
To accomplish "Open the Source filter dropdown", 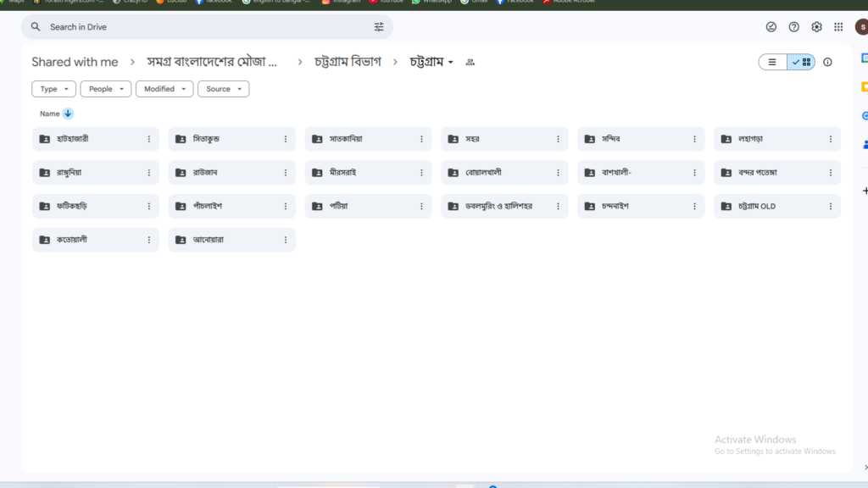I will tap(223, 89).
